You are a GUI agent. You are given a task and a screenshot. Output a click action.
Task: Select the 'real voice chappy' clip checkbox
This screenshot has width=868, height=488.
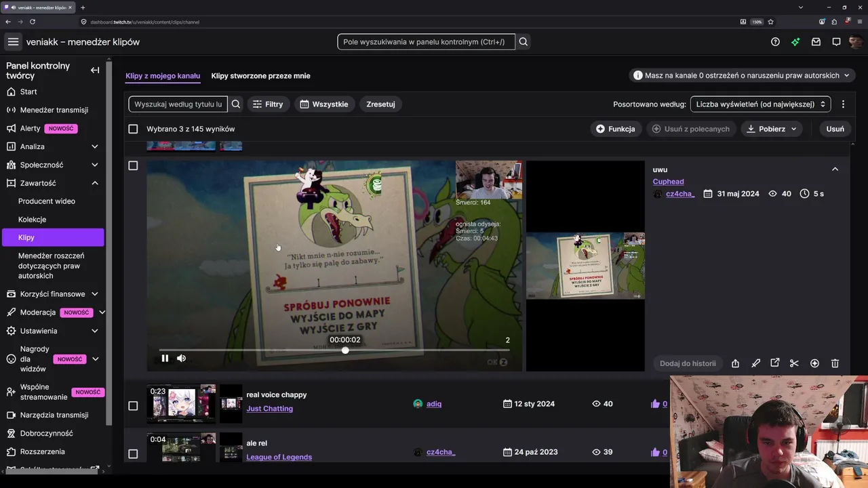tap(133, 406)
